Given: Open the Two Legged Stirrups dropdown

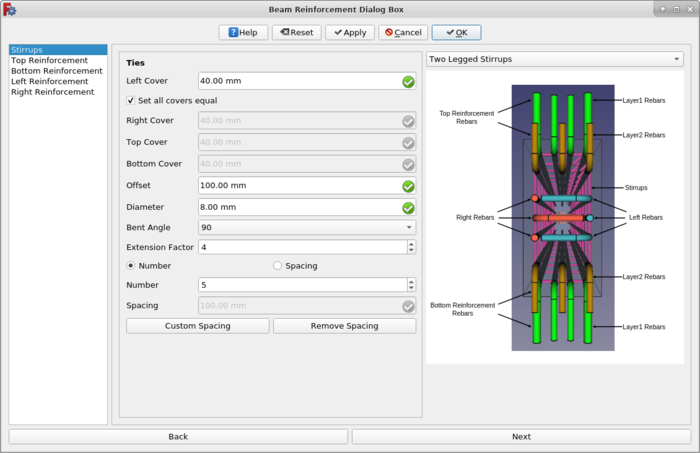Looking at the screenshot, I should pyautogui.click(x=555, y=59).
